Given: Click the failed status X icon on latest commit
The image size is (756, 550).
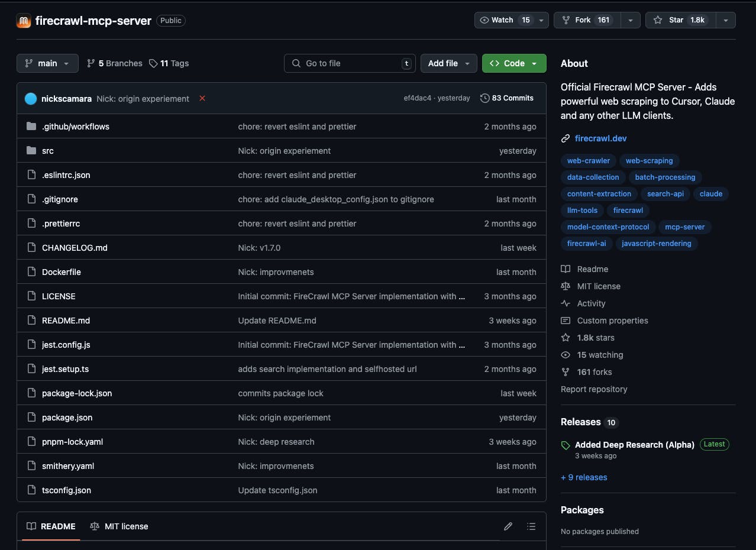Looking at the screenshot, I should (202, 98).
